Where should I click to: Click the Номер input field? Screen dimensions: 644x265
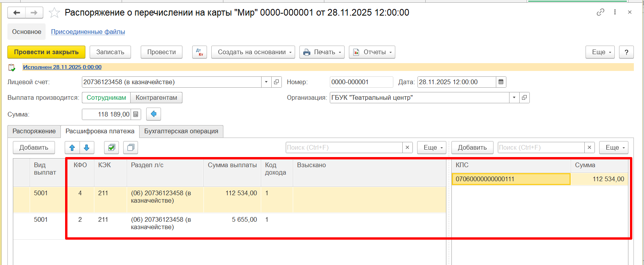(x=361, y=82)
